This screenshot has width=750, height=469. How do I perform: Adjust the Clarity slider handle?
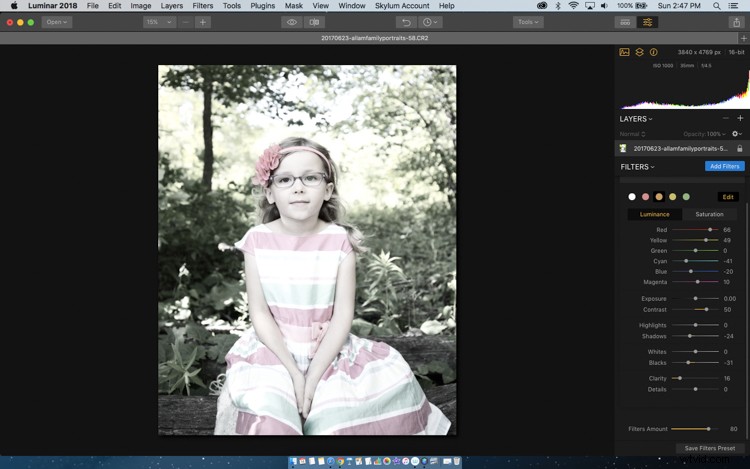click(x=680, y=378)
